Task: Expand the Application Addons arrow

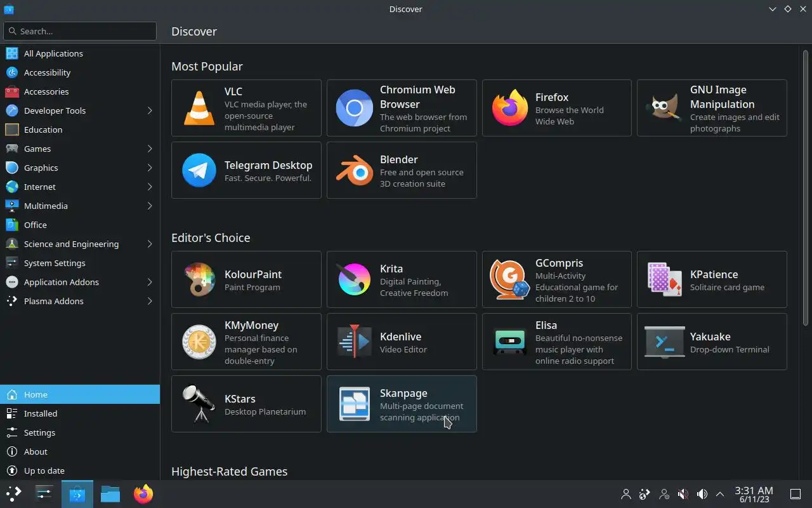Action: [150, 282]
